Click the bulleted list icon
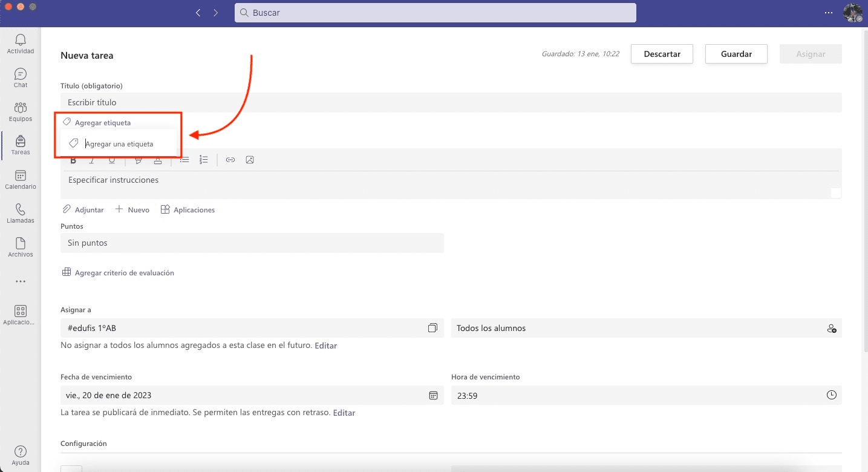 click(184, 160)
